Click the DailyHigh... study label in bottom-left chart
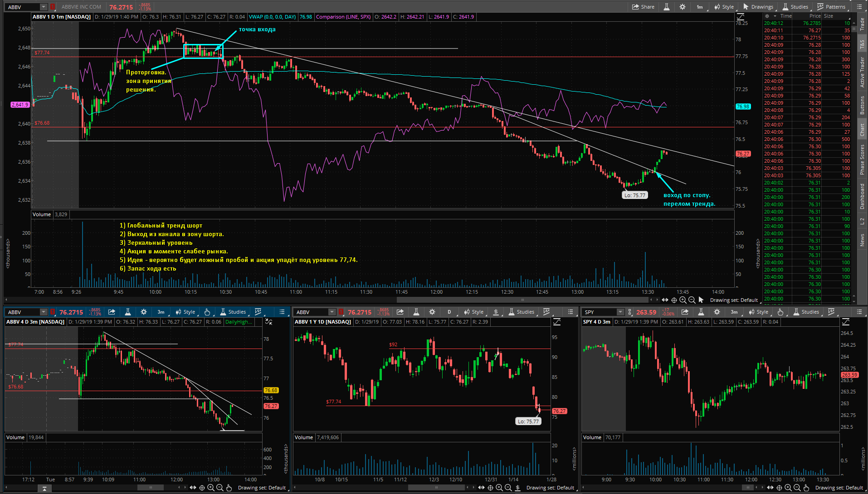 click(x=239, y=322)
